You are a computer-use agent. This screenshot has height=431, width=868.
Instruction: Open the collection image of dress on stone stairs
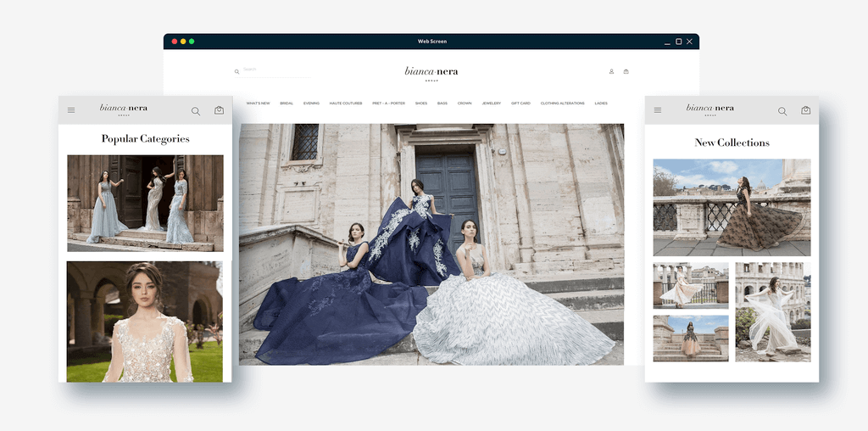[691, 339]
